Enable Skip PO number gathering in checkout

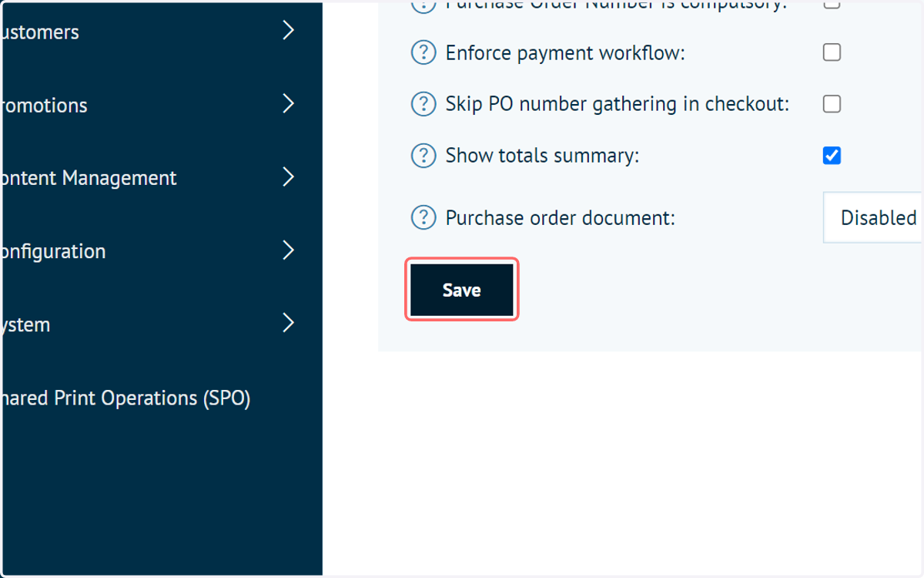(x=832, y=104)
